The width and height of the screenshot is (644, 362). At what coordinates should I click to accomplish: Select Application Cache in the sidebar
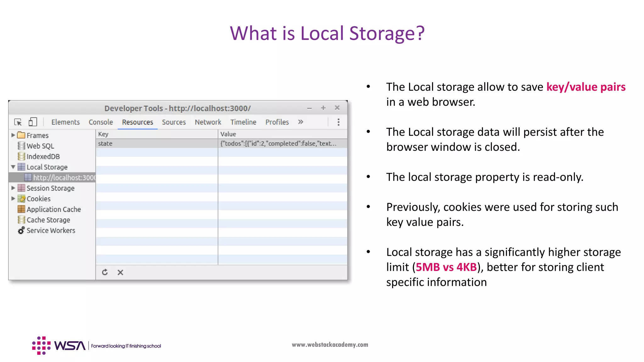[x=53, y=209]
